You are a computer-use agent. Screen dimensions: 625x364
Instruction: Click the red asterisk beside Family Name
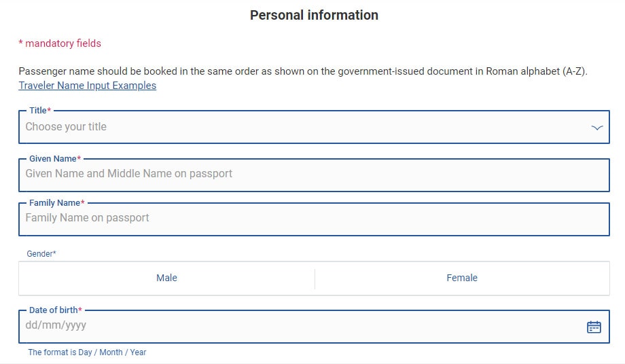(x=83, y=202)
